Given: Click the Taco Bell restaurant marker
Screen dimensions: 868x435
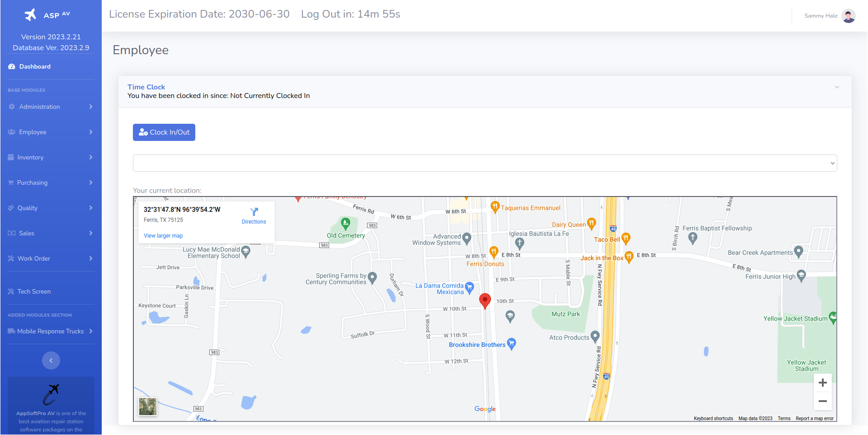Looking at the screenshot, I should tap(626, 238).
